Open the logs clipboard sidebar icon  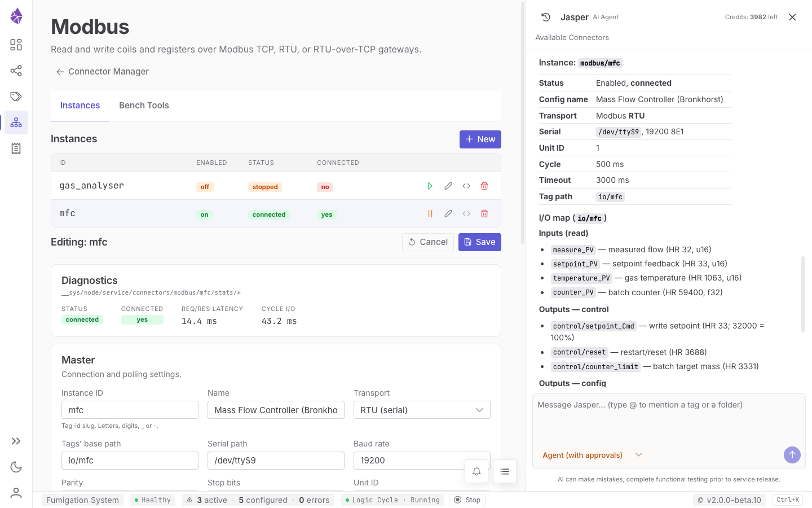coord(16,148)
